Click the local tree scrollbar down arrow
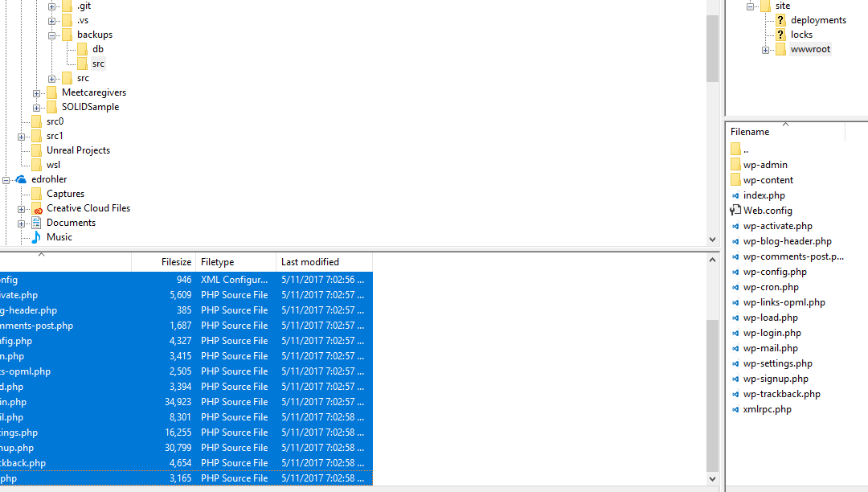868x492 pixels. click(712, 240)
